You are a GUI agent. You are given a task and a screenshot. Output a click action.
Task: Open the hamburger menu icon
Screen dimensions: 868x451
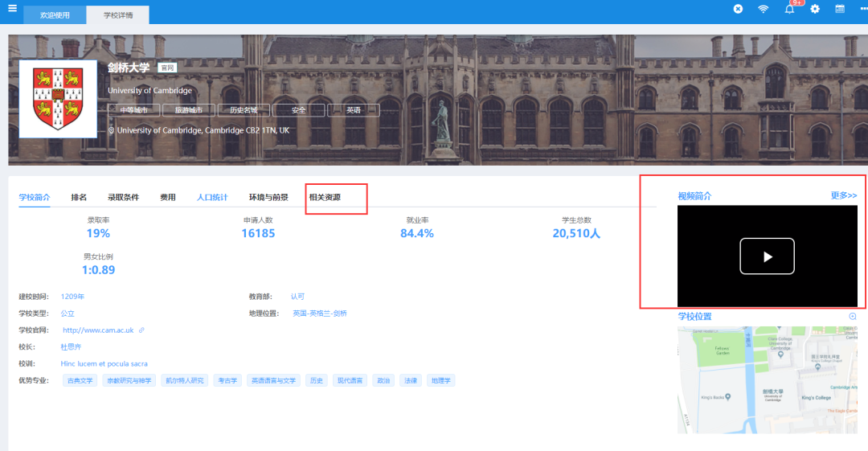click(x=12, y=9)
